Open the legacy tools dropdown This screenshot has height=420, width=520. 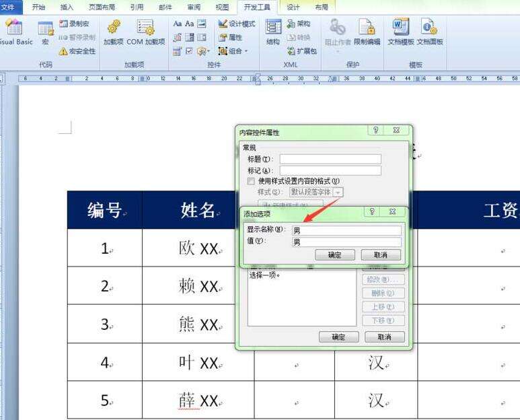click(203, 51)
